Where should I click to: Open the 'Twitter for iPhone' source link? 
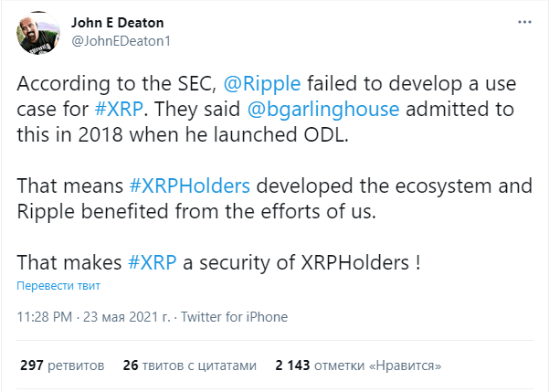click(234, 317)
